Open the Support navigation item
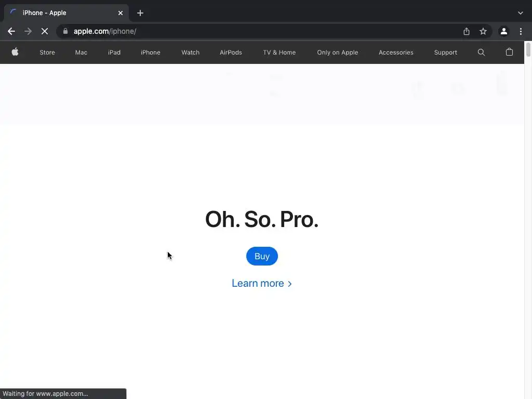 [445, 52]
